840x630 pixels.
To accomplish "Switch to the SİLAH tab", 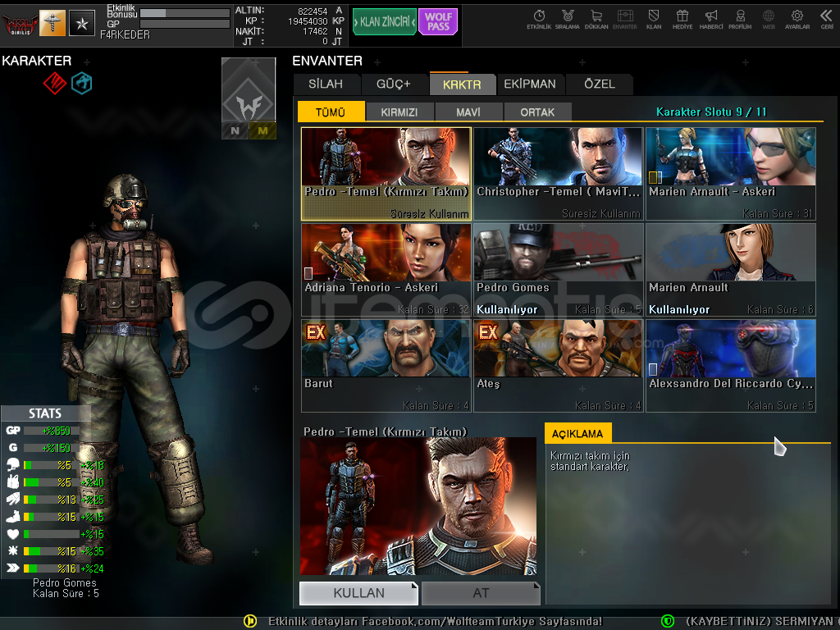I will (326, 84).
